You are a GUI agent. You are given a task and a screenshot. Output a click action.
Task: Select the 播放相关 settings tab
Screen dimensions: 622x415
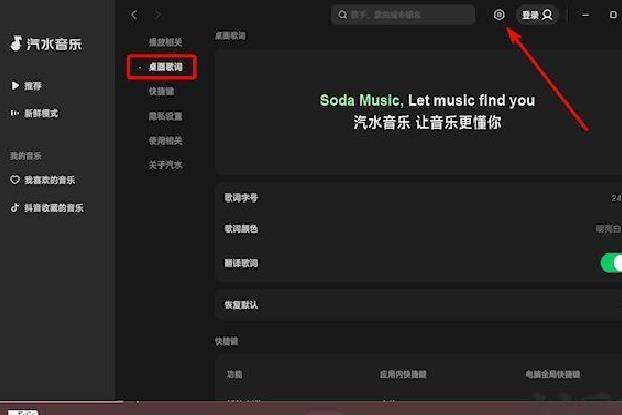pyautogui.click(x=165, y=42)
